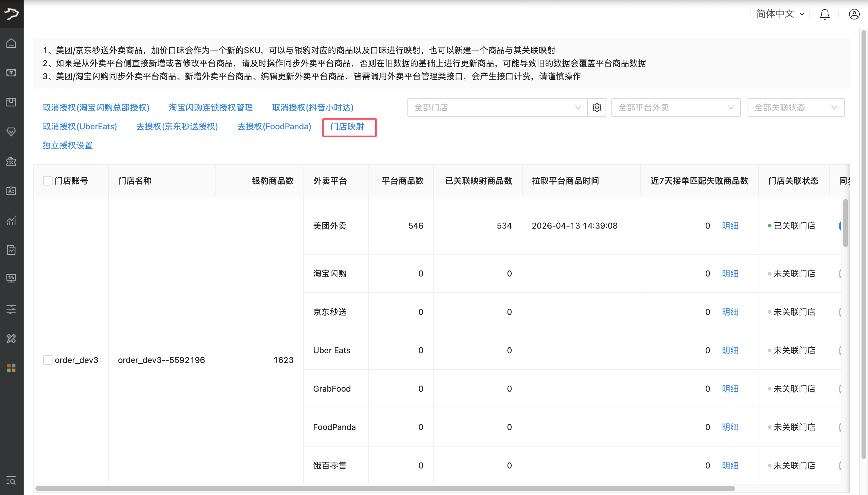
Task: Open the user account profile icon
Action: point(854,14)
